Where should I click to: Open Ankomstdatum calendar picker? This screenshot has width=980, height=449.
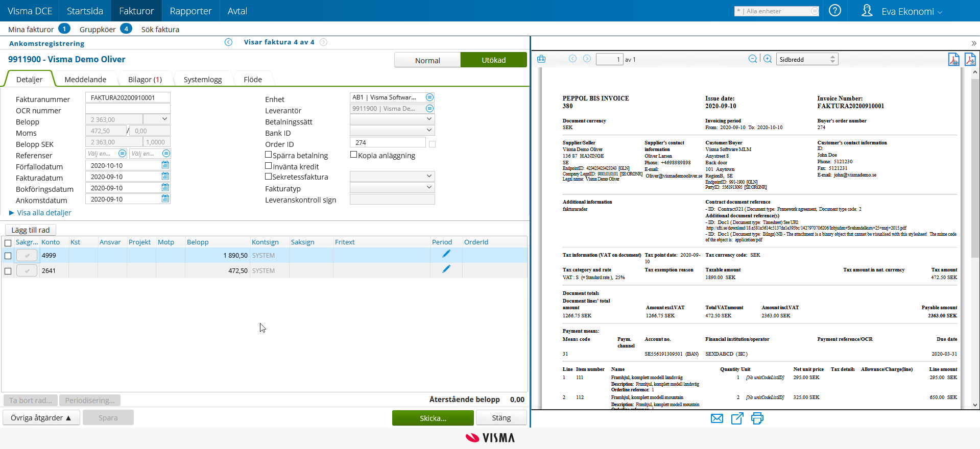point(165,198)
